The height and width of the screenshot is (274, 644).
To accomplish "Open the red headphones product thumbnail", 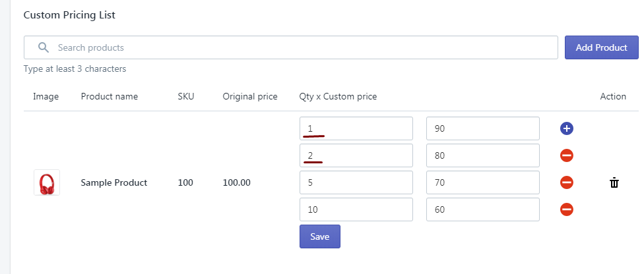I will point(47,182).
